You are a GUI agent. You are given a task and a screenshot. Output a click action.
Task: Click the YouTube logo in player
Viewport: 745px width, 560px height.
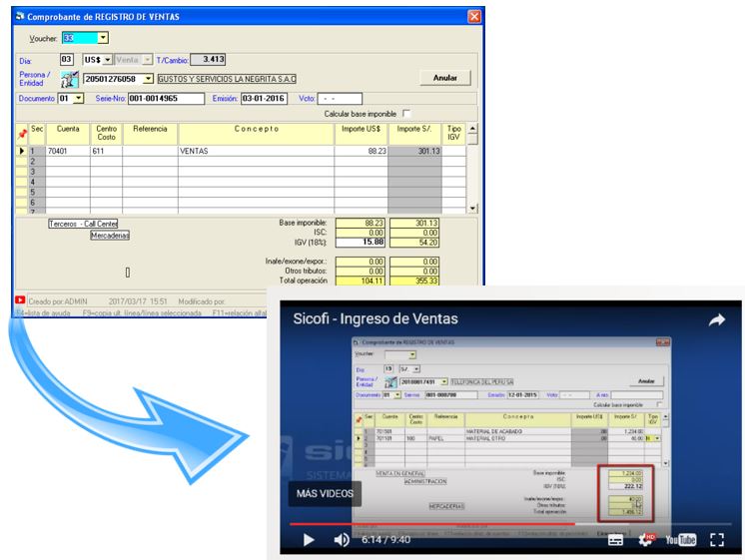pos(680,540)
